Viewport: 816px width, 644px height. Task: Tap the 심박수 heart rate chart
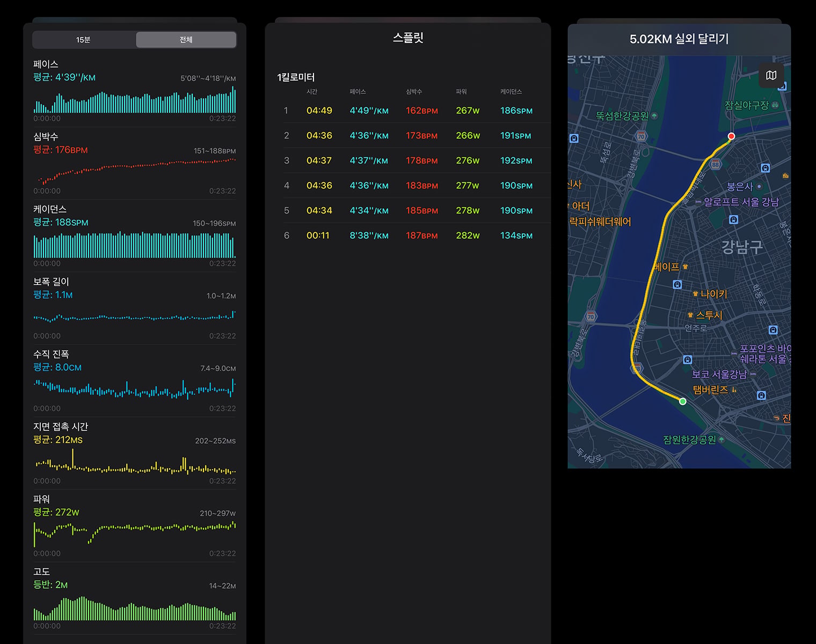(x=135, y=171)
